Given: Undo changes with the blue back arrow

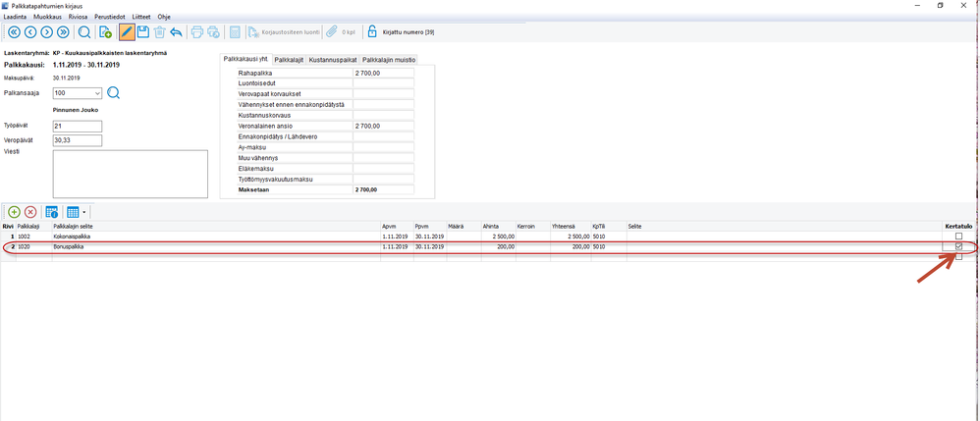Looking at the screenshot, I should tap(176, 31).
